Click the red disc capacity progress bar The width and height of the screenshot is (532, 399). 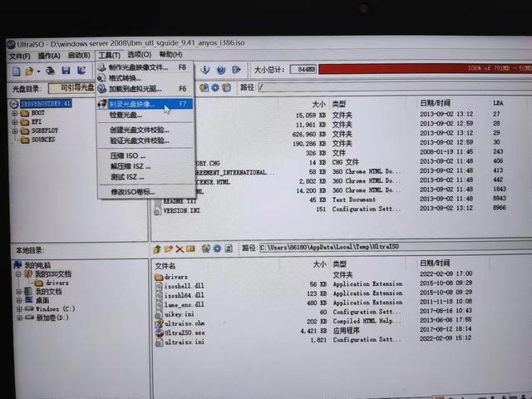pyautogui.click(x=425, y=68)
